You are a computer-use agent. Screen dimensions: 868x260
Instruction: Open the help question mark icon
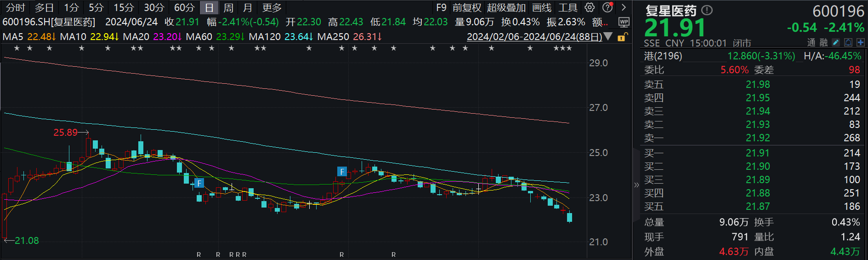[607, 7]
